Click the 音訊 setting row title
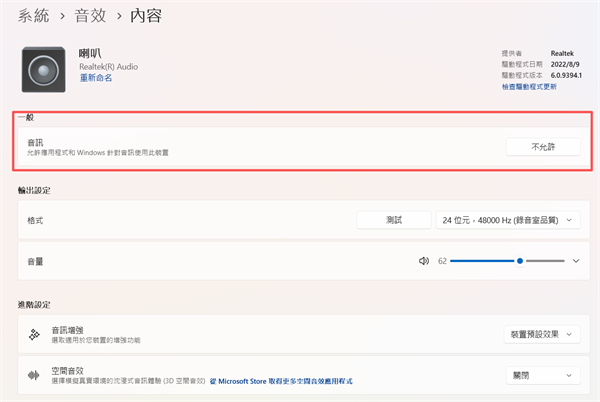Screen dimensions: 600x402 (x=37, y=142)
